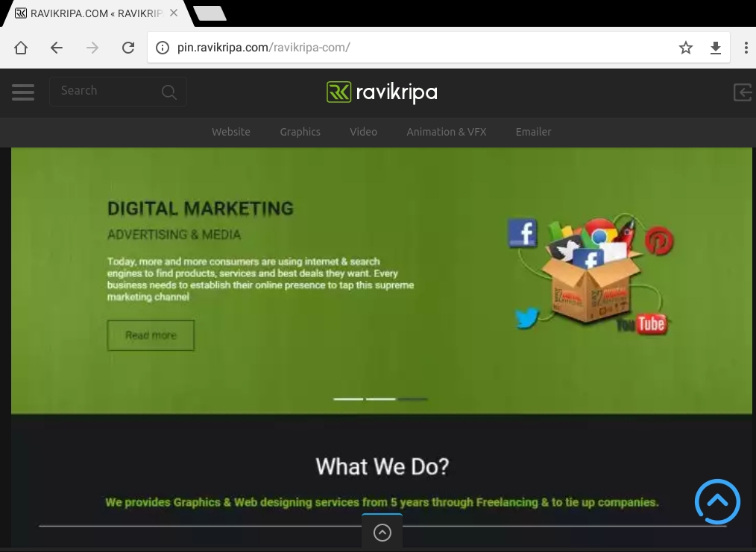Screen dimensions: 756x552
Task: Open the Website menu item
Action: (231, 132)
